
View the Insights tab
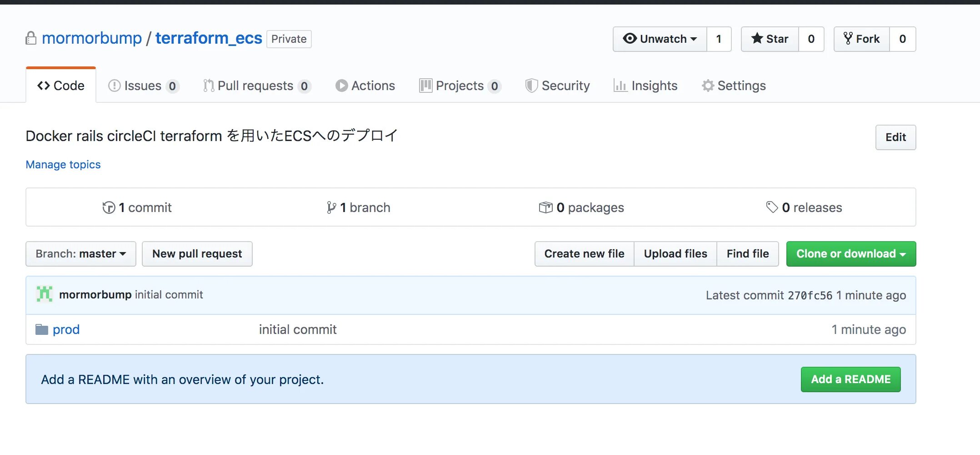click(x=645, y=86)
